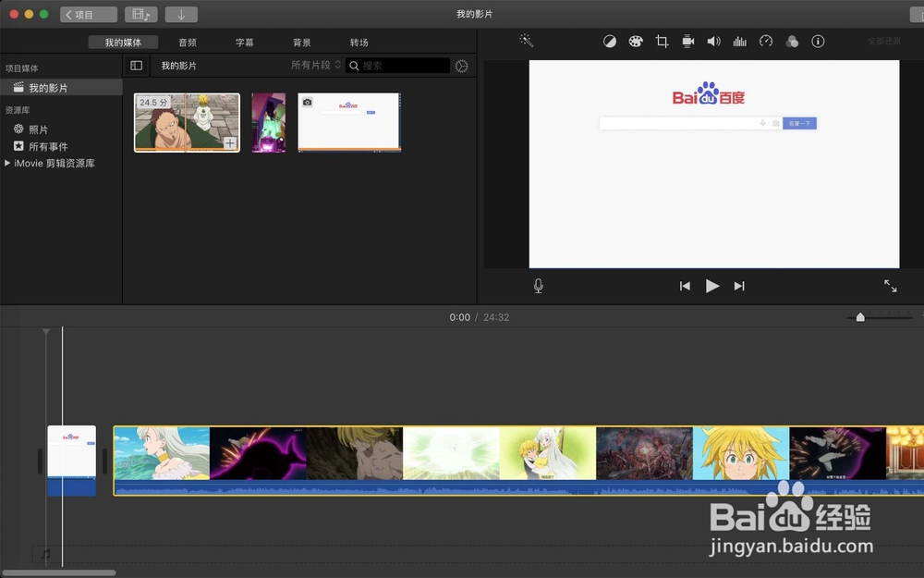This screenshot has height=578, width=924.
Task: Skip to next clip button
Action: pos(739,286)
